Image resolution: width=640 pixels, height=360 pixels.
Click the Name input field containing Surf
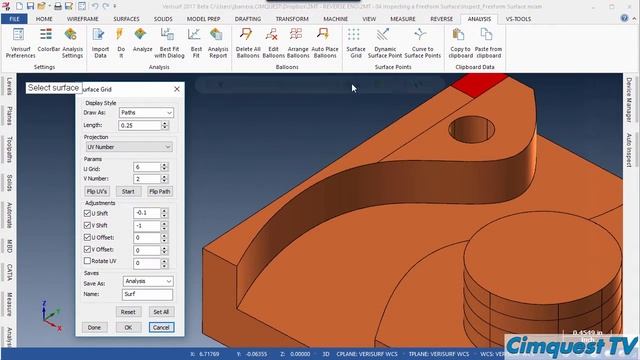coord(147,294)
